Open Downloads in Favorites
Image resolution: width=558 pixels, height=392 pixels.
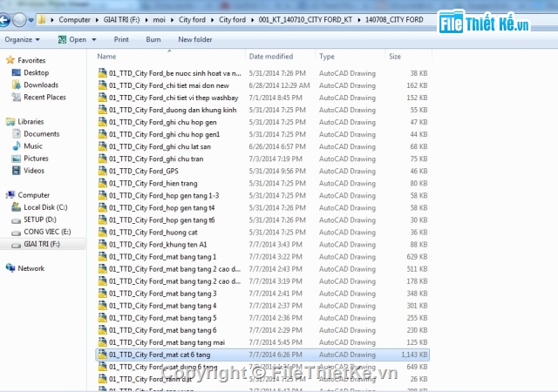(x=41, y=84)
